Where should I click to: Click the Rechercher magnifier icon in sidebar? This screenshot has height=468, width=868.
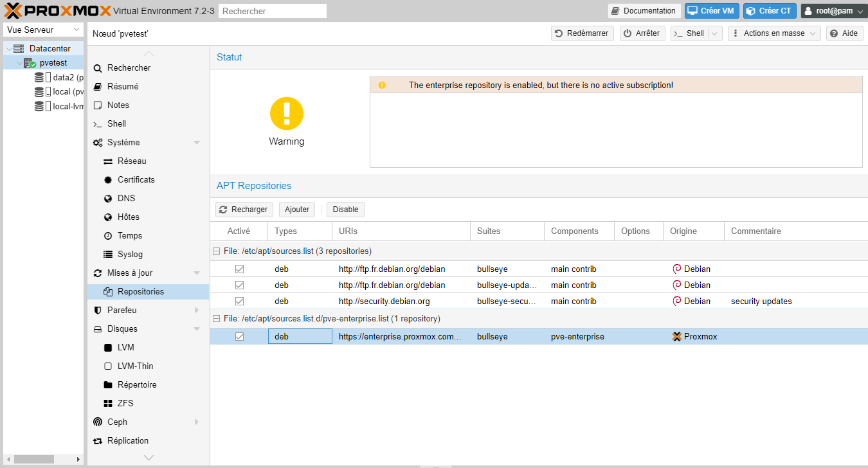tap(98, 68)
